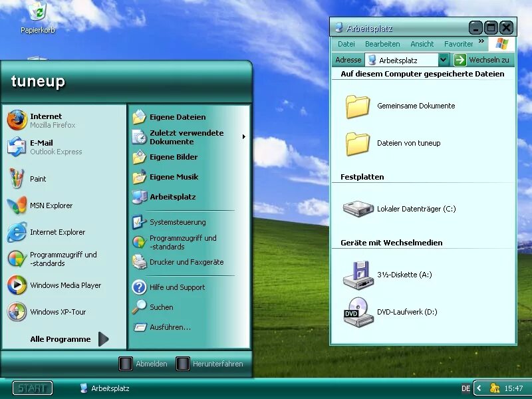The image size is (532, 399).
Task: Select Dateien von tuneup folder
Action: click(x=393, y=143)
